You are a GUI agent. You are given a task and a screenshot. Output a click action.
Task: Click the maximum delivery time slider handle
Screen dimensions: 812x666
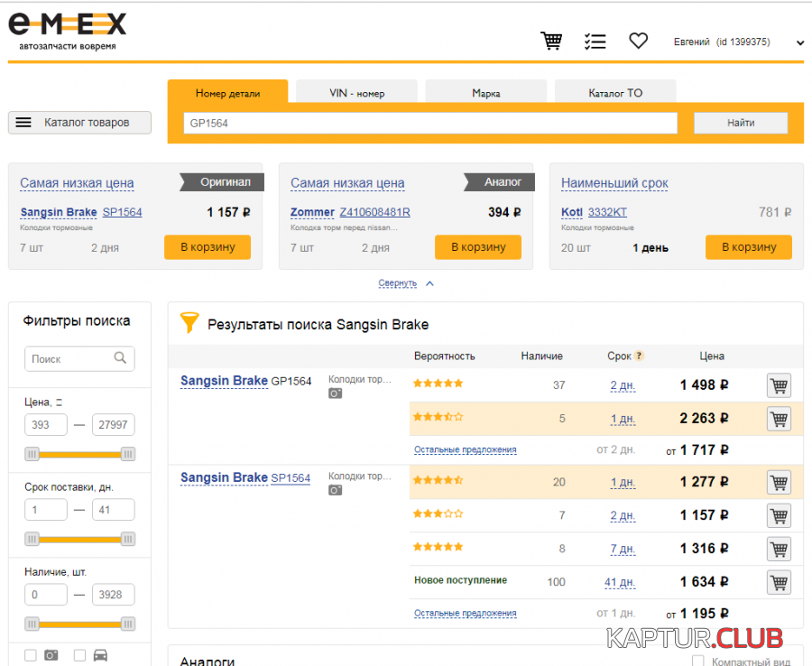coord(128,539)
